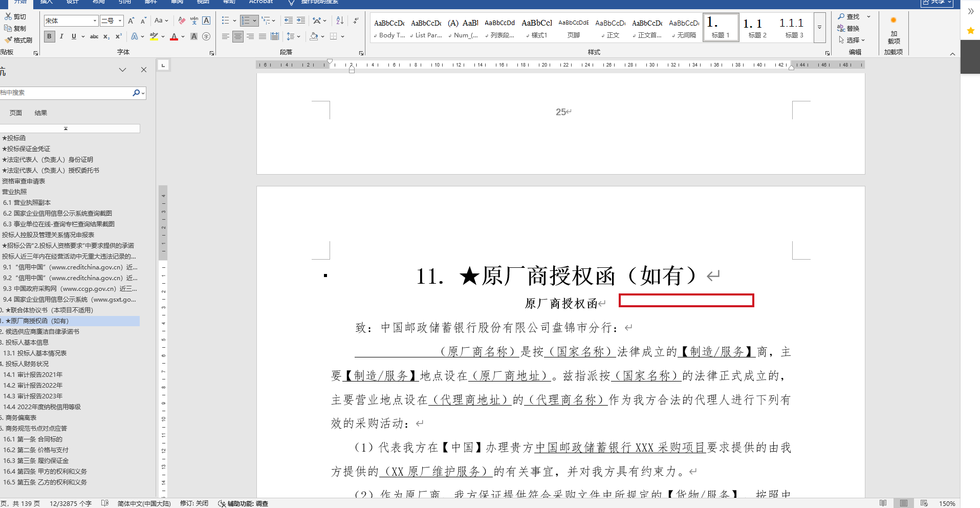Open the Select (选择) dropdown
Image resolution: width=980 pixels, height=508 pixels.
[x=852, y=40]
